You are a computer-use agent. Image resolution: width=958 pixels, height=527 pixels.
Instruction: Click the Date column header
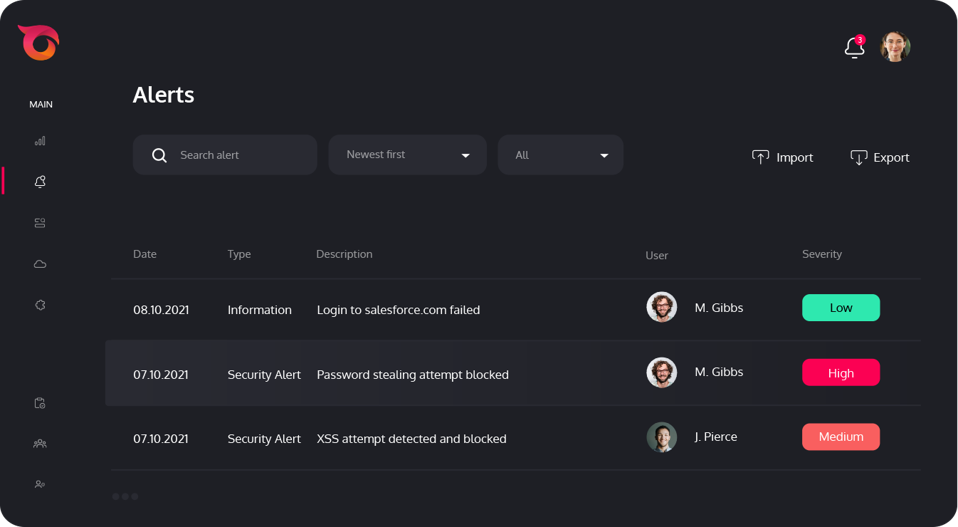pos(145,254)
